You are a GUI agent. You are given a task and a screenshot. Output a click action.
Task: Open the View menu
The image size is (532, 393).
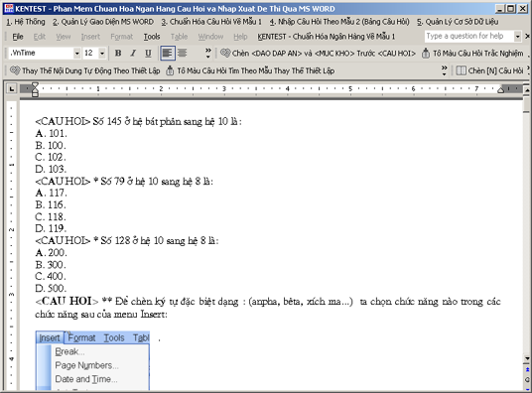coord(64,37)
